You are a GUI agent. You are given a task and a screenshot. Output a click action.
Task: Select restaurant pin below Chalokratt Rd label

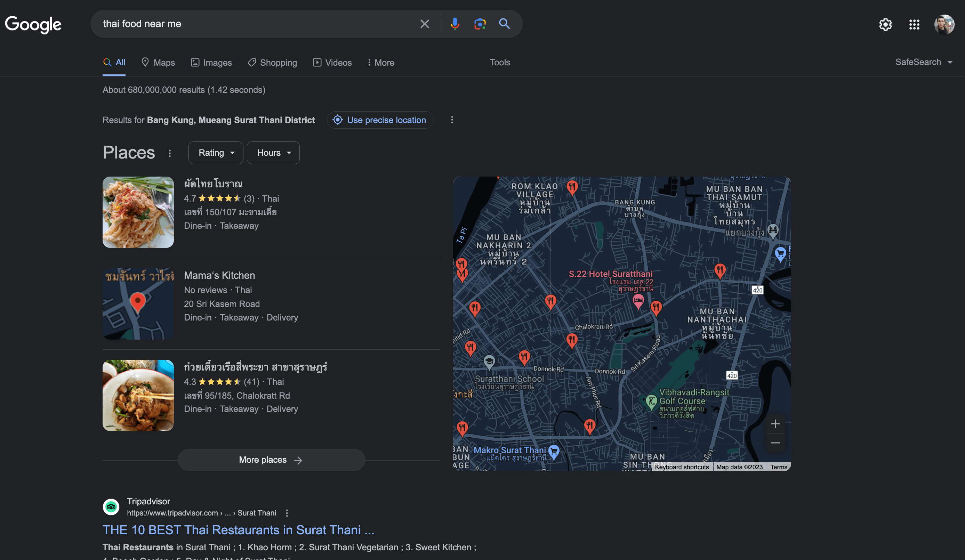(x=572, y=340)
